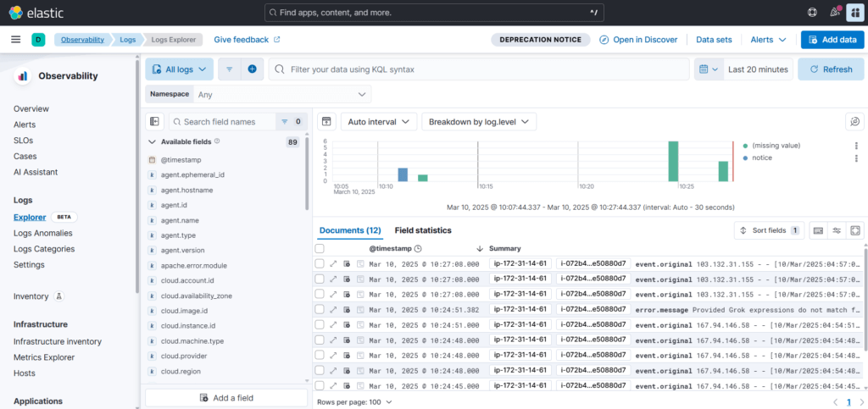Open SLOs in the sidebar
The image size is (868, 409).
click(x=23, y=141)
